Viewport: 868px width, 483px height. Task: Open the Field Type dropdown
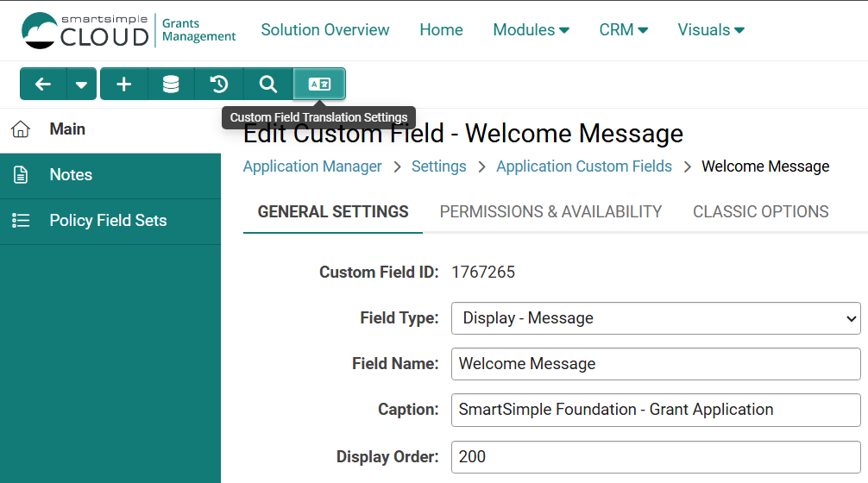pyautogui.click(x=656, y=318)
